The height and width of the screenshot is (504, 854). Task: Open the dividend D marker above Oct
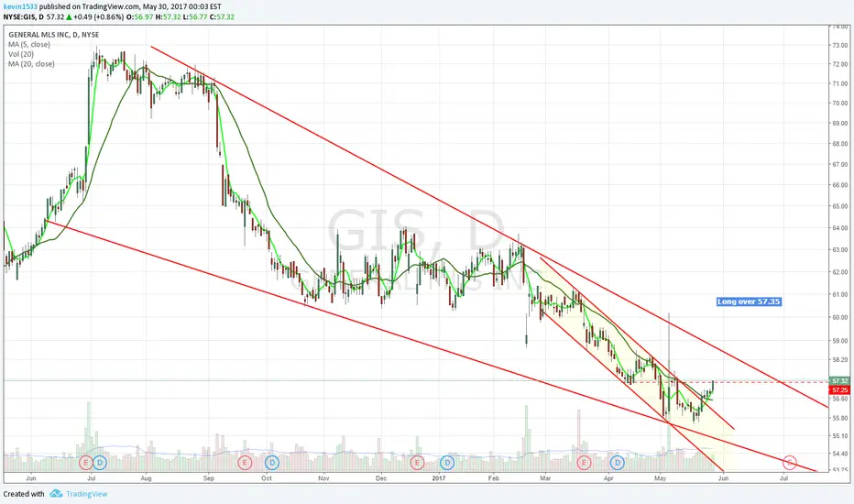[x=272, y=463]
